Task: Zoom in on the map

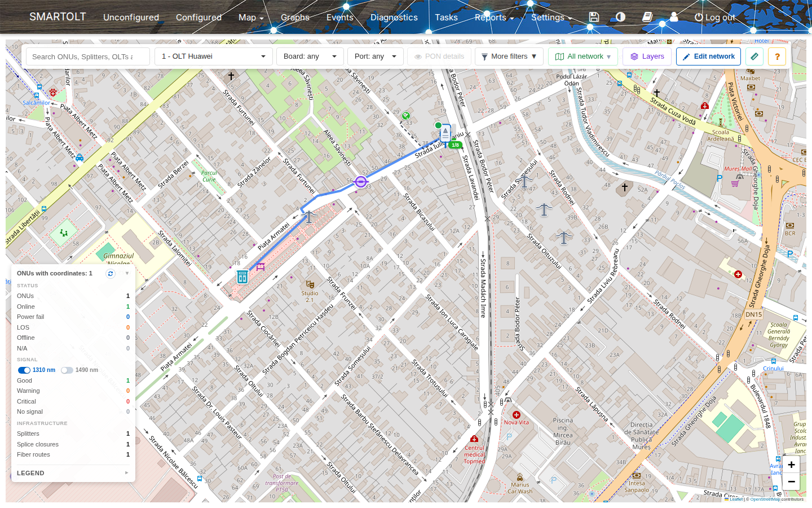Action: click(x=791, y=465)
